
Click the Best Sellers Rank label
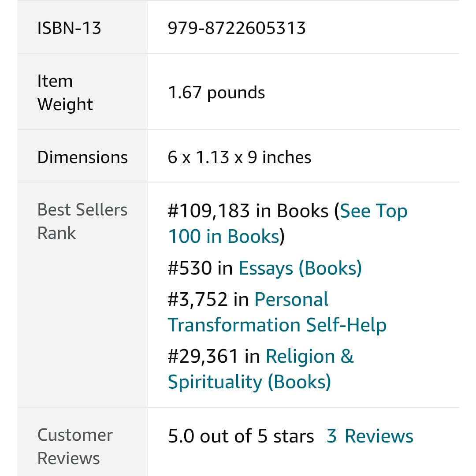[82, 221]
